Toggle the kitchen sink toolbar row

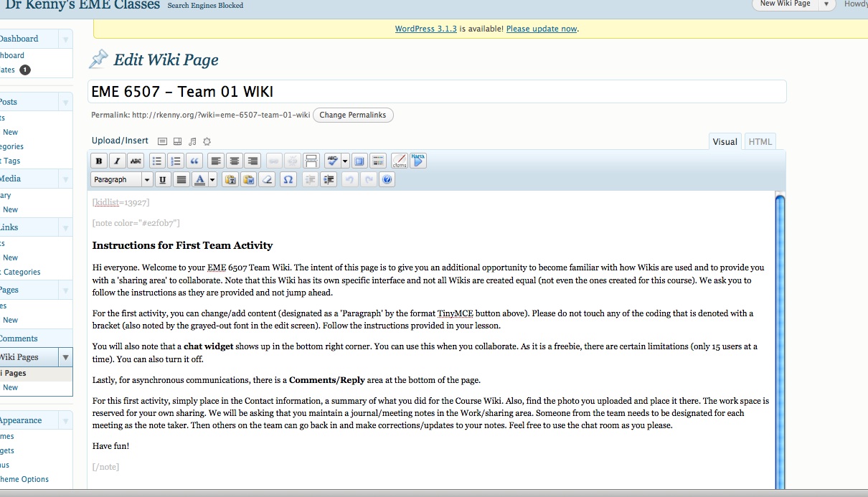378,161
